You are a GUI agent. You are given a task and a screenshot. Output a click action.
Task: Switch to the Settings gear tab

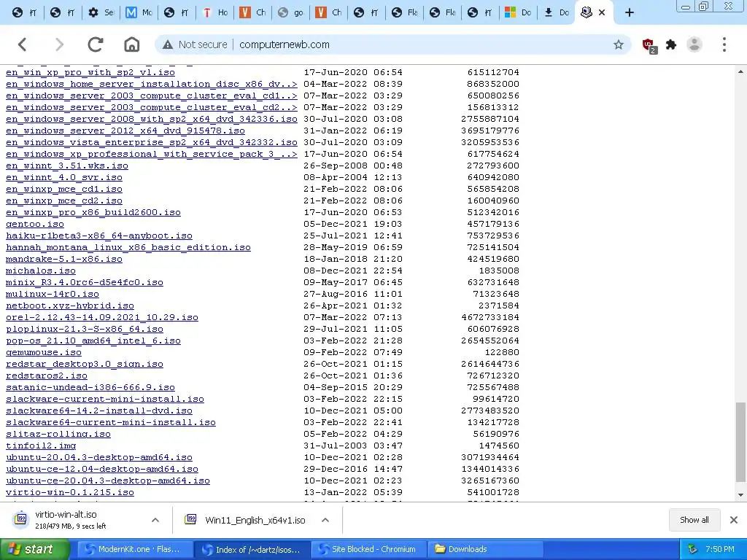point(101,12)
